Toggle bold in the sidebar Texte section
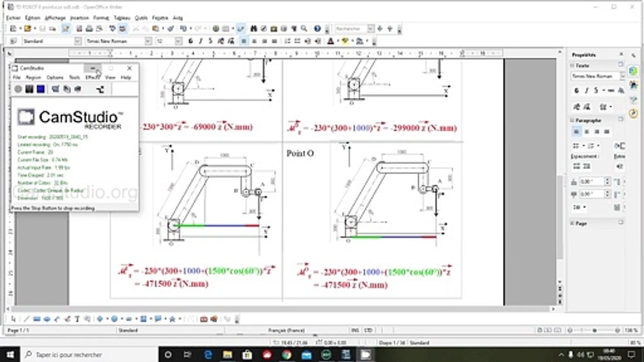Image resolution: width=644 pixels, height=362 pixels. tap(577, 90)
